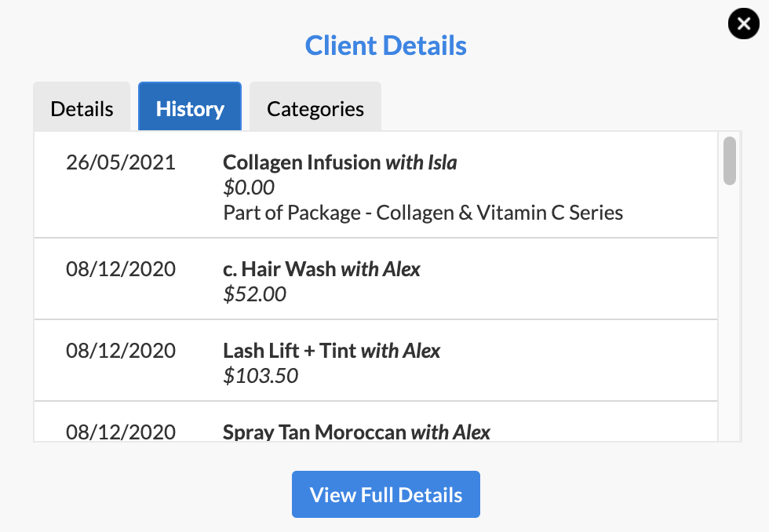Click the date 26/05/2021 in history
Image resolution: width=769 pixels, height=532 pixels.
click(x=121, y=162)
